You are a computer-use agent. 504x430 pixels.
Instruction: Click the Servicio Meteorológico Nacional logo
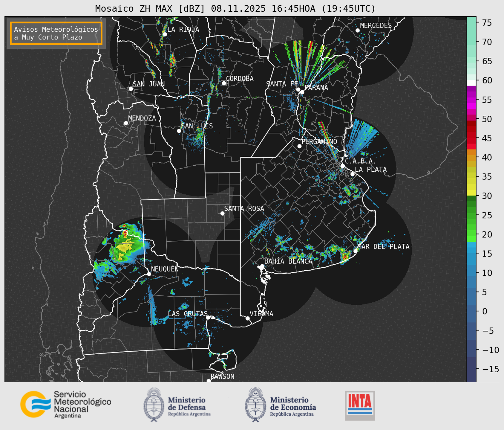click(66, 404)
